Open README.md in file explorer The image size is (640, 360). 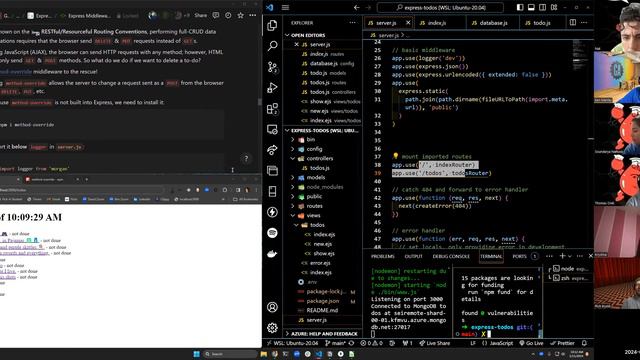tap(322, 310)
